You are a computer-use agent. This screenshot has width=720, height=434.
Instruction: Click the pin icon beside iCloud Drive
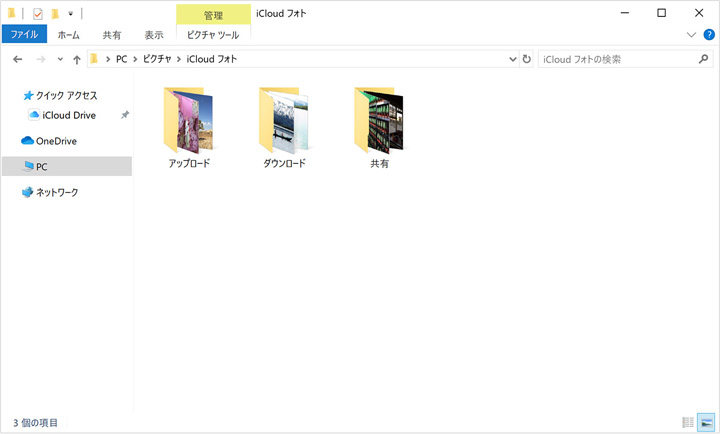click(x=125, y=115)
